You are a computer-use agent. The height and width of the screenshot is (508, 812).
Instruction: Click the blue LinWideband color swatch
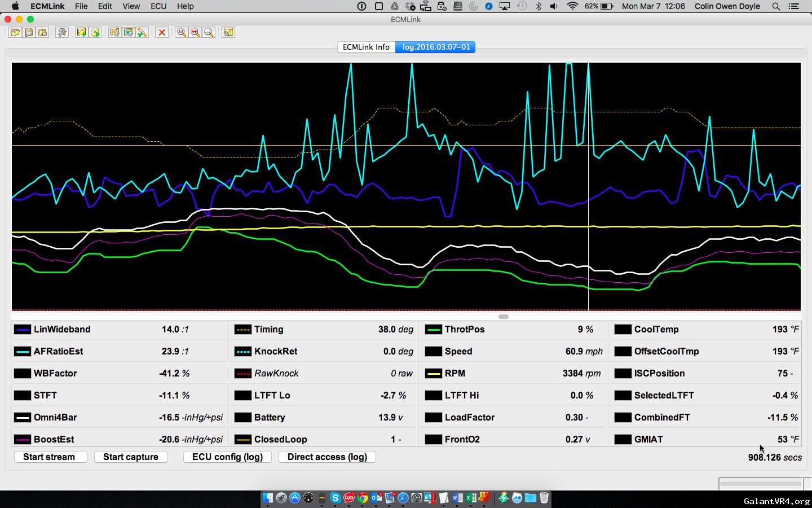pos(23,330)
